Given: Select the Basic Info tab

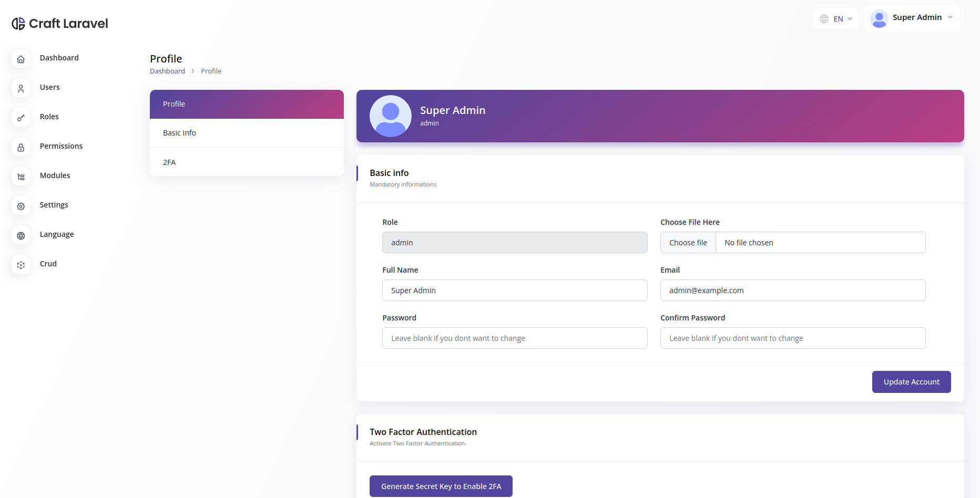Looking at the screenshot, I should [x=247, y=133].
